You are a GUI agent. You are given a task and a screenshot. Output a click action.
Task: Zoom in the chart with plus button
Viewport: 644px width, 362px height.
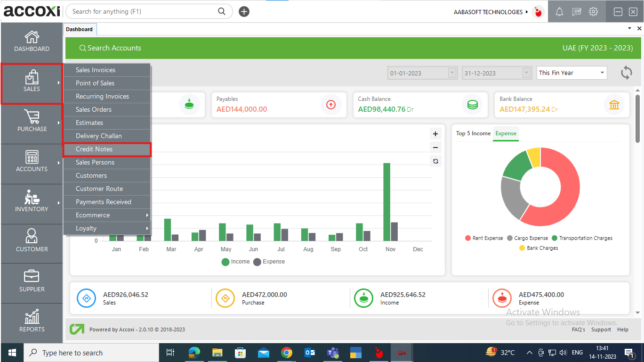[435, 134]
